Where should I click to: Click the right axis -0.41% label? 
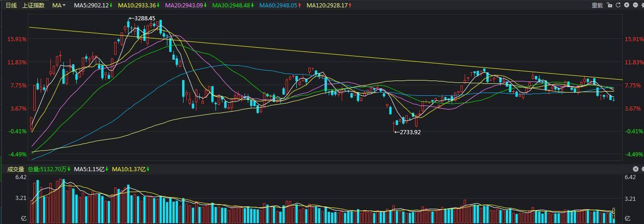click(633, 131)
